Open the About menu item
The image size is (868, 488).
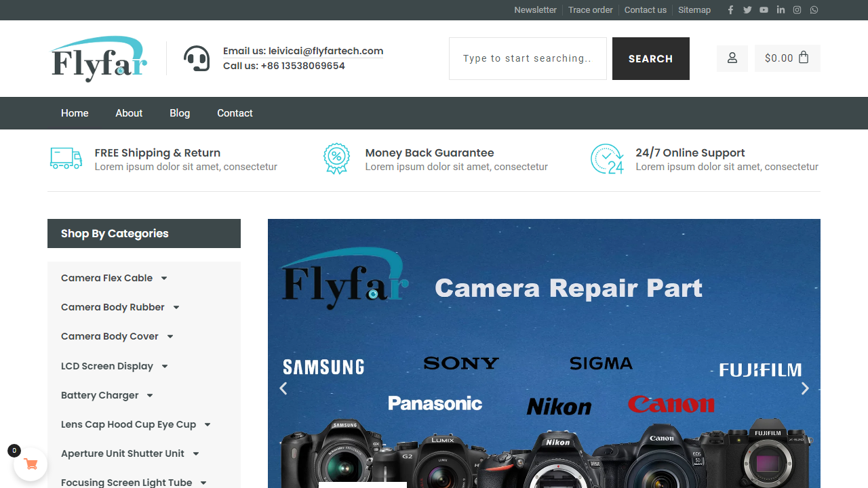pyautogui.click(x=129, y=113)
